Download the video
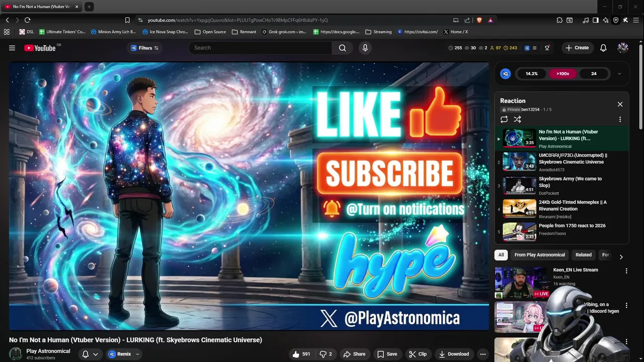The height and width of the screenshot is (362, 644). click(x=454, y=354)
